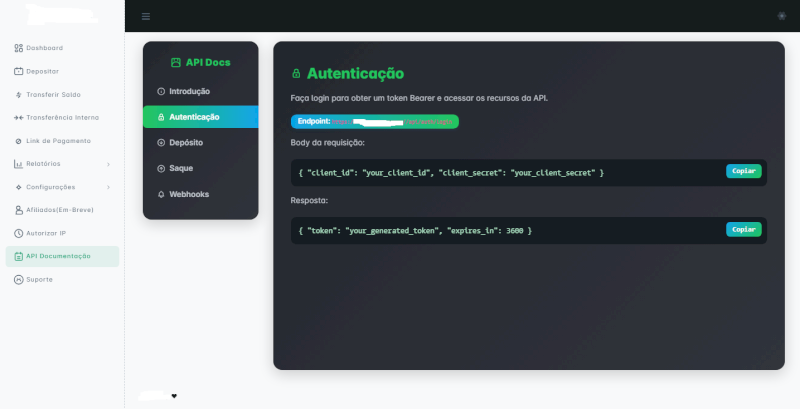Click the Dashboard grid icon in sidebar
Image resolution: width=800 pixels, height=409 pixels.
18,48
